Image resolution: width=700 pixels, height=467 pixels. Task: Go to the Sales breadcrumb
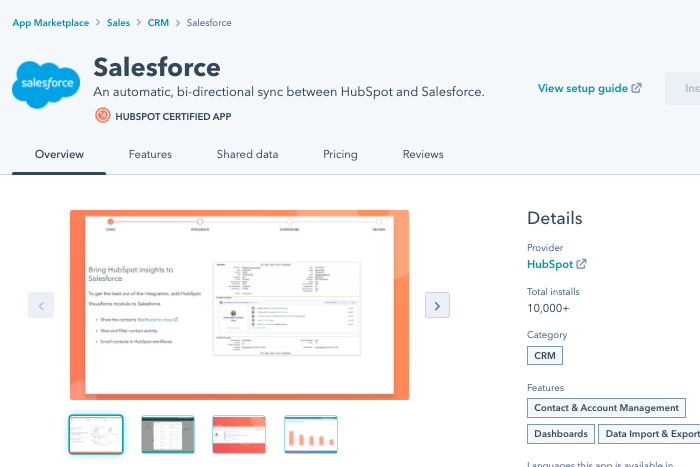[118, 23]
